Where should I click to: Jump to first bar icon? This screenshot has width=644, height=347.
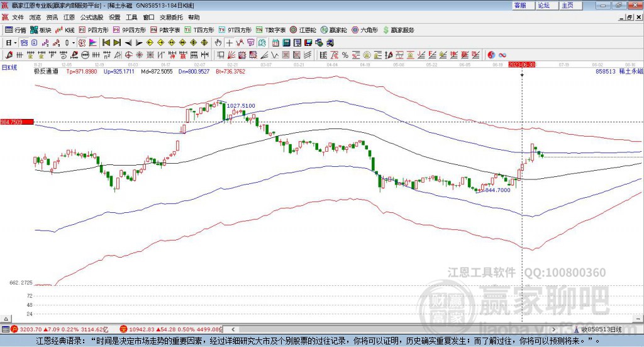106,43
